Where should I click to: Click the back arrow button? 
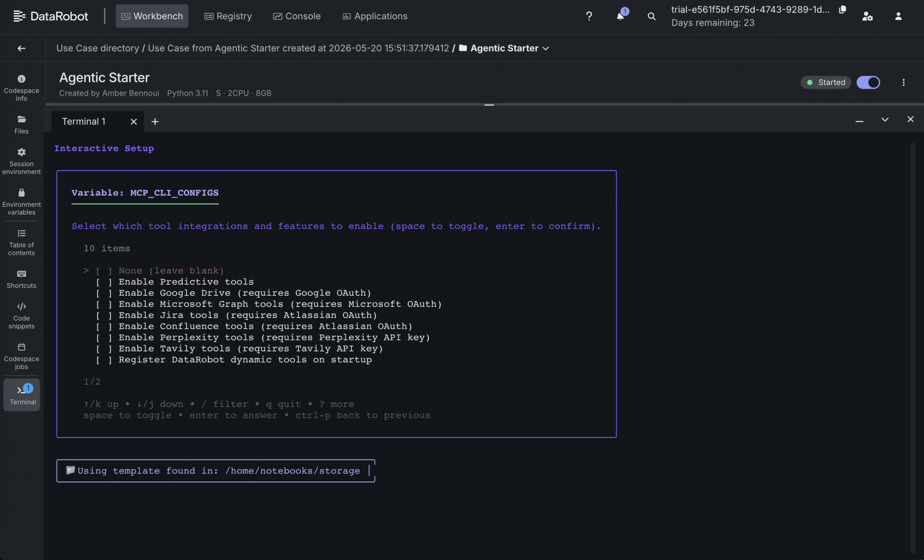click(x=21, y=48)
